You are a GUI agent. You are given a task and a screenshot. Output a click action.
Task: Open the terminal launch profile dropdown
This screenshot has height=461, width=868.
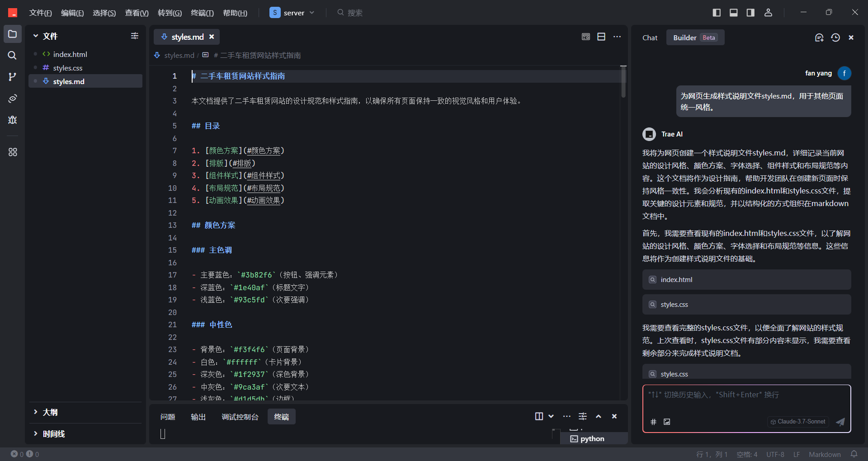[x=551, y=416]
